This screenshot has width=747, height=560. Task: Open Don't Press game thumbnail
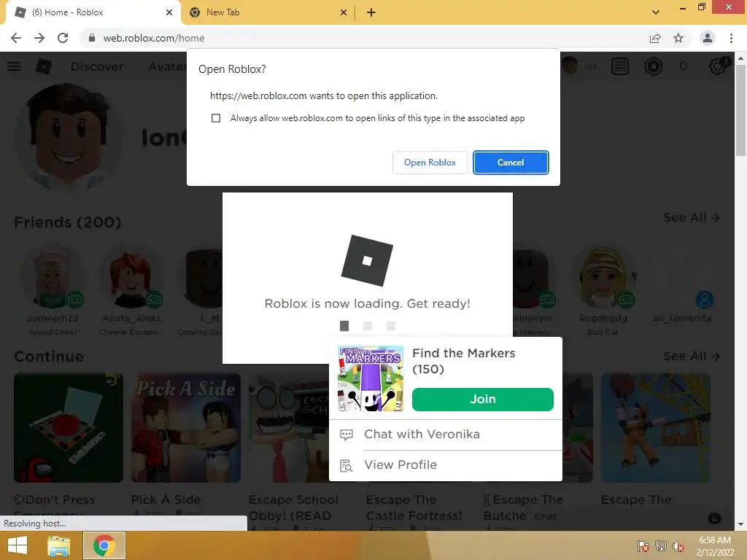pos(69,427)
